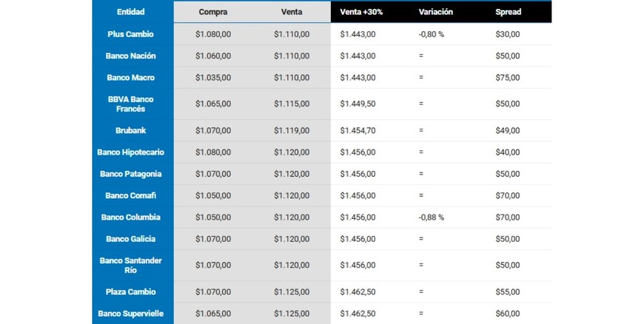Click the Banco Patagonia entity
The height and width of the screenshot is (324, 644).
tap(131, 174)
